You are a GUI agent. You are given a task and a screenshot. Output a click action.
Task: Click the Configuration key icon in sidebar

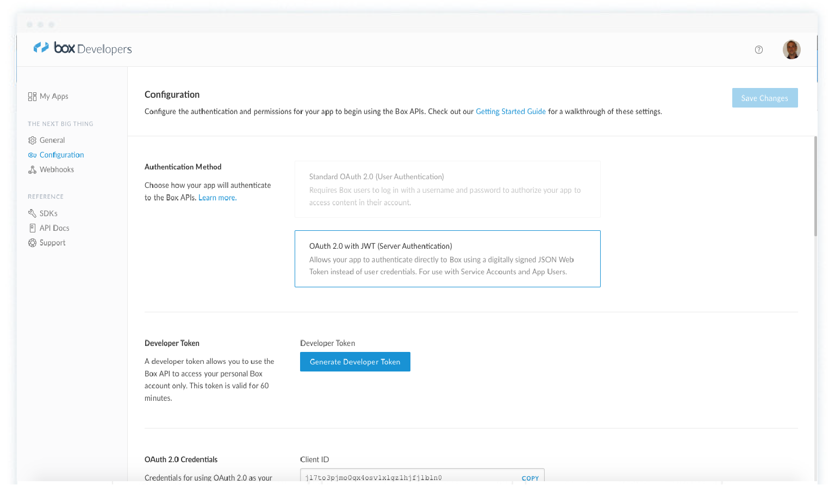coord(32,155)
